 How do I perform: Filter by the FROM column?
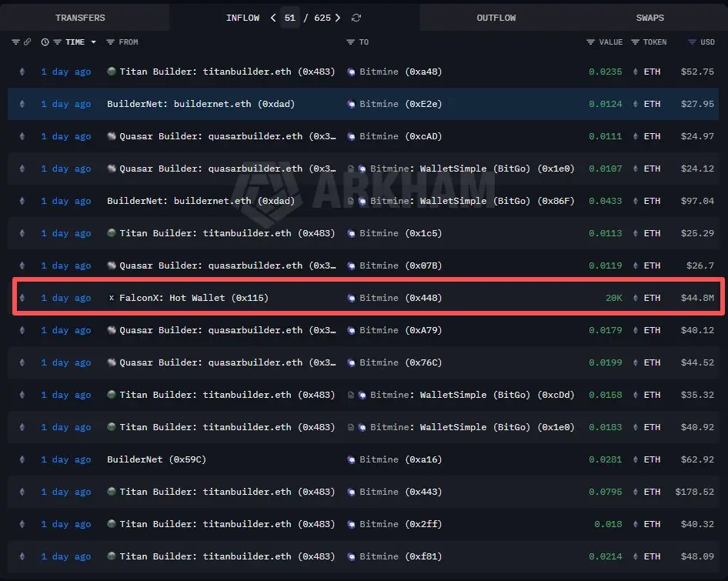[110, 42]
